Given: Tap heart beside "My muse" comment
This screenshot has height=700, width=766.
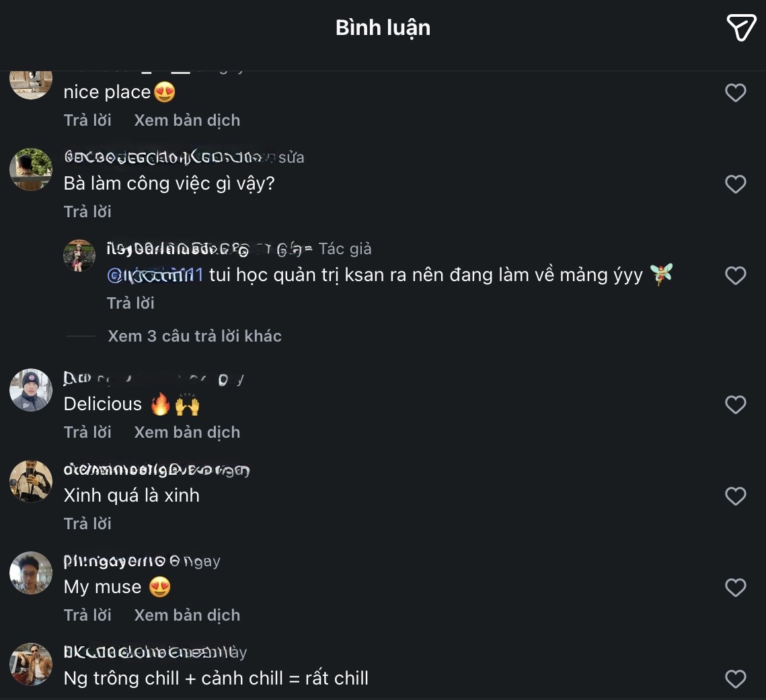Looking at the screenshot, I should pyautogui.click(x=735, y=587).
